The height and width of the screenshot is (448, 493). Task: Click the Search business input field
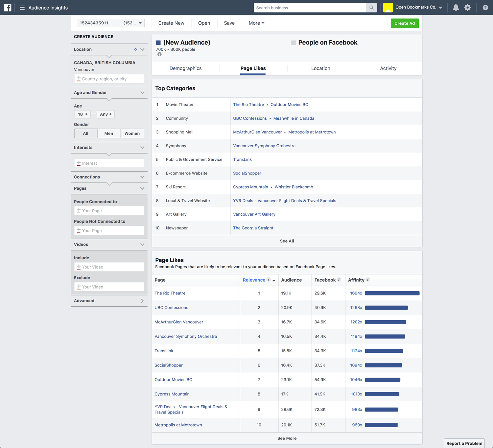coord(310,8)
